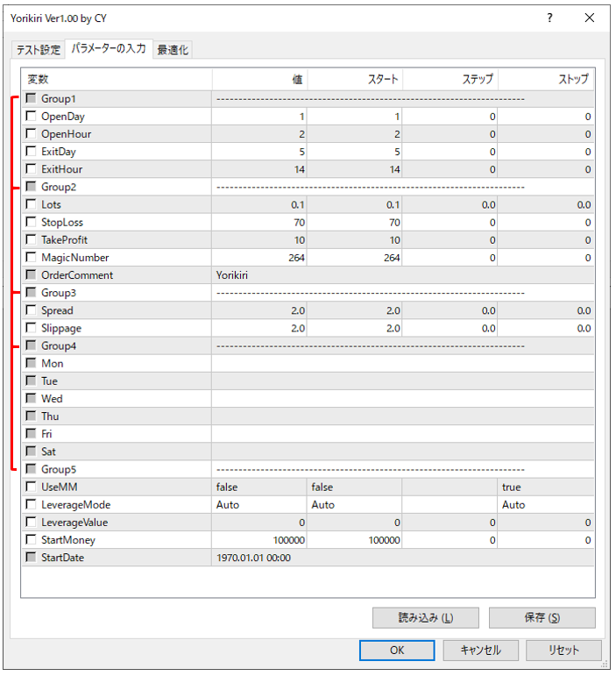616x676 pixels.
Task: Click the help question mark icon
Action: [549, 18]
